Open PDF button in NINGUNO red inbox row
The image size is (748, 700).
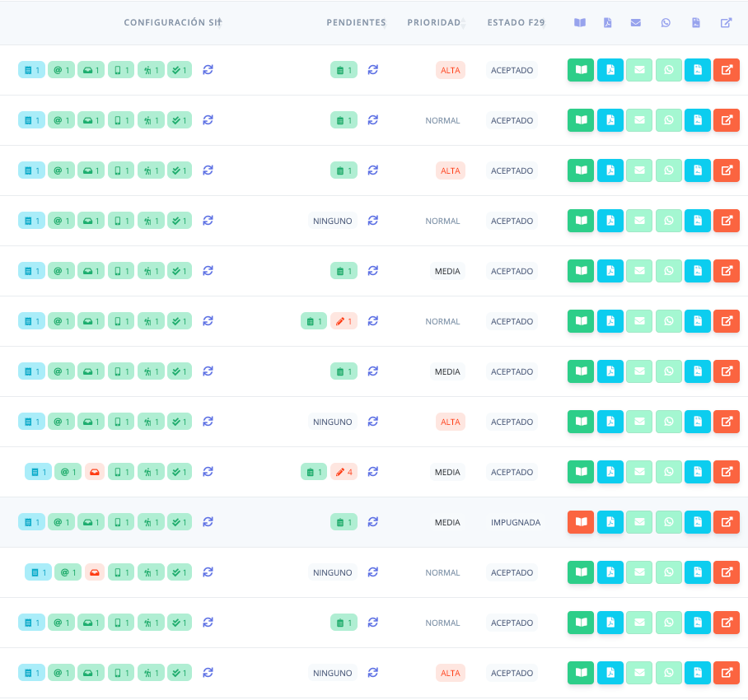[610, 572]
